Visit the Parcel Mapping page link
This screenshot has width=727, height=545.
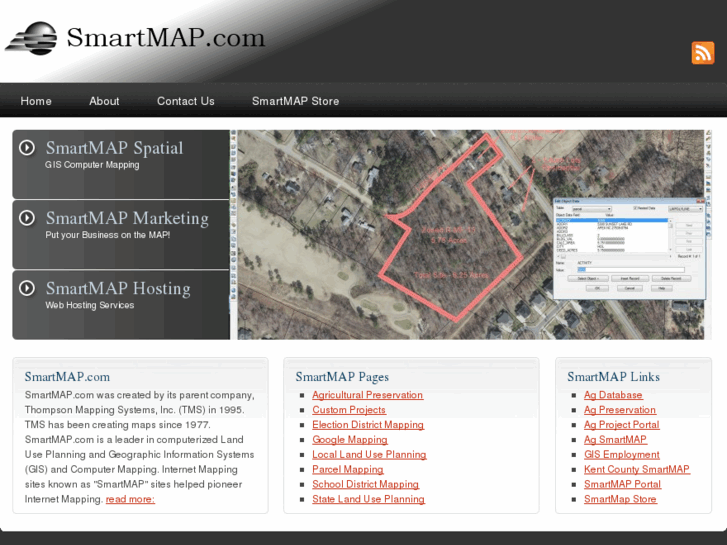[x=347, y=469]
